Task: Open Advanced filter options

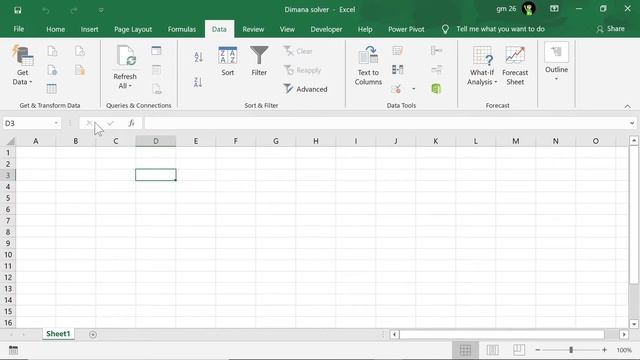Action: [305, 89]
